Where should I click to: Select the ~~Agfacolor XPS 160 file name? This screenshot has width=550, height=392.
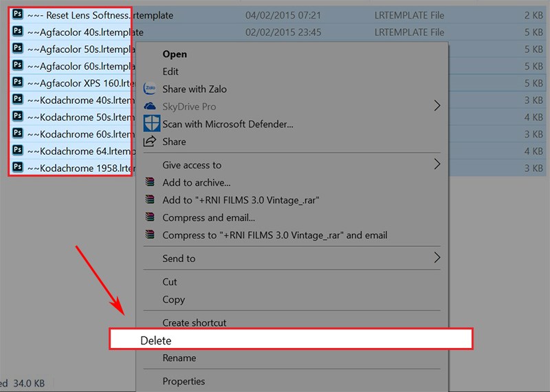pyautogui.click(x=81, y=83)
